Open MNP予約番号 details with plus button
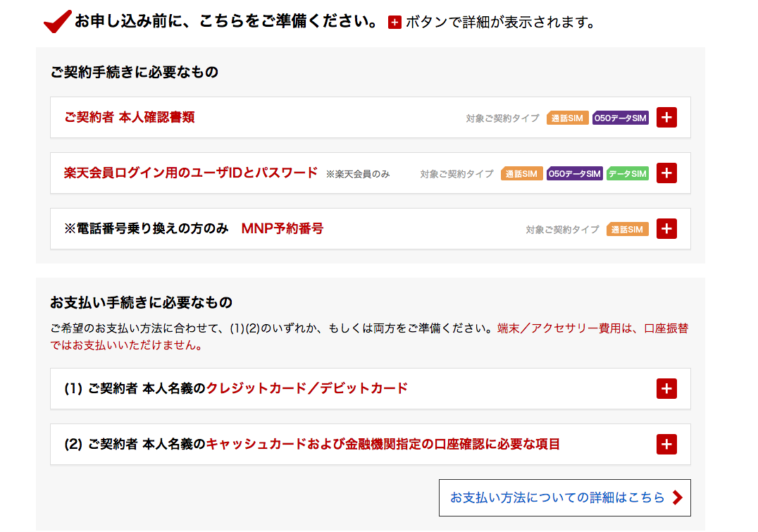The image size is (758, 532). (666, 229)
